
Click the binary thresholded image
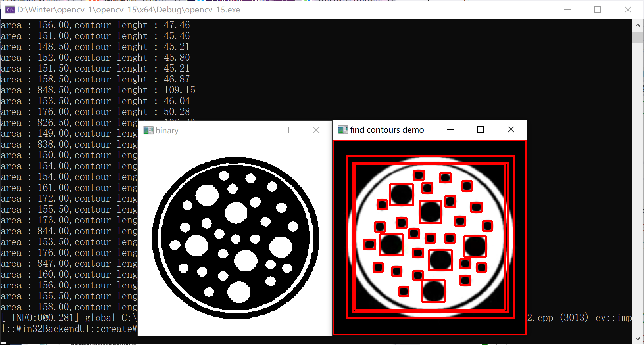point(235,238)
